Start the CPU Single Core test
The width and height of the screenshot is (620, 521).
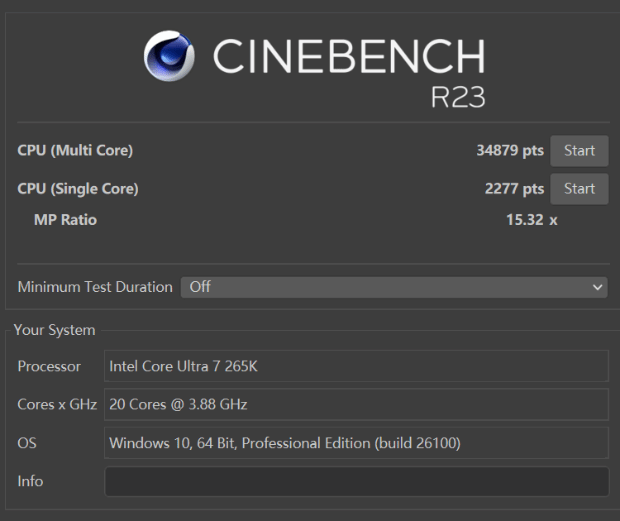coord(579,188)
